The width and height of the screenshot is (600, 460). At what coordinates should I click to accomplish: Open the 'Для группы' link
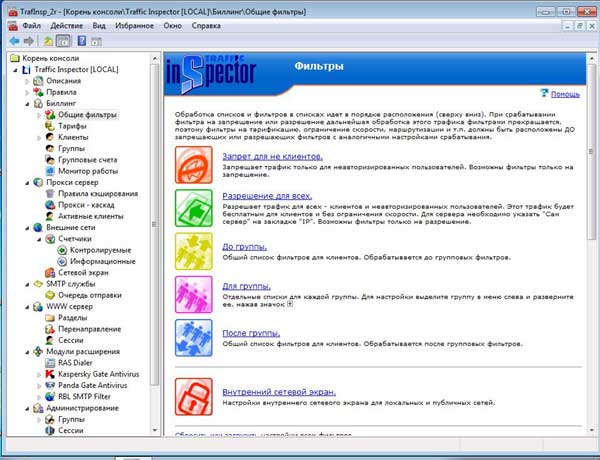[x=246, y=286]
